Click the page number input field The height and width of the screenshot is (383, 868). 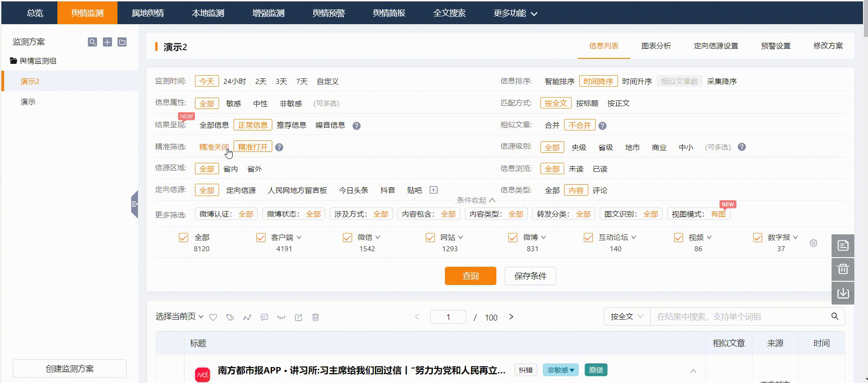pyautogui.click(x=448, y=317)
